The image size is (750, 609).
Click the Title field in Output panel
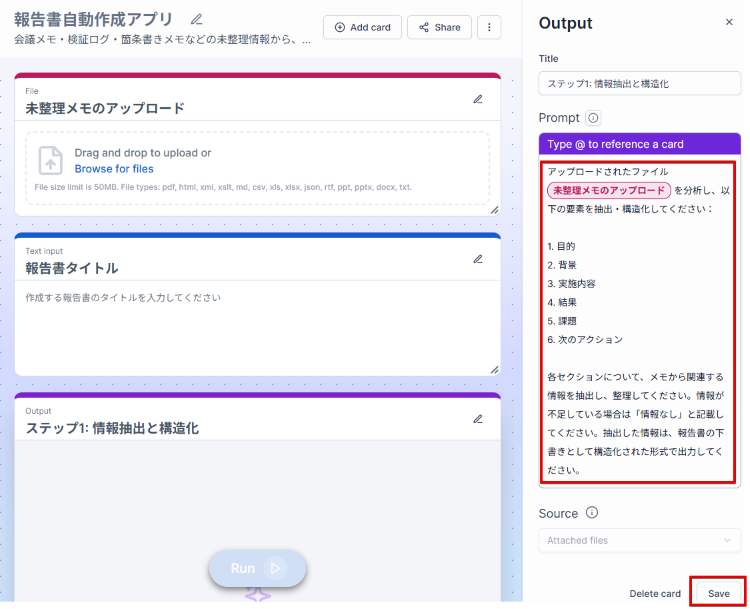point(640,84)
